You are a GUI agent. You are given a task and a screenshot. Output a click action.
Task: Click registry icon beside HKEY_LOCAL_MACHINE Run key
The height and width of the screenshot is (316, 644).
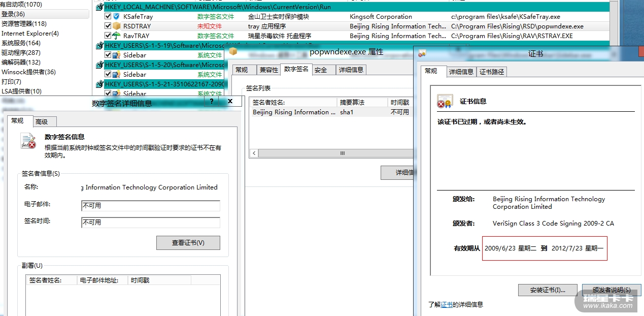click(x=99, y=7)
